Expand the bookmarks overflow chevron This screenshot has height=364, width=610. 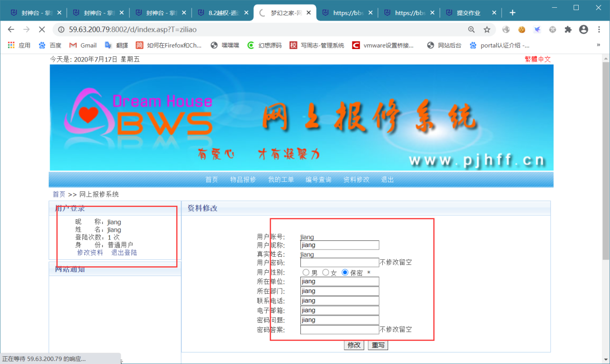pyautogui.click(x=598, y=45)
